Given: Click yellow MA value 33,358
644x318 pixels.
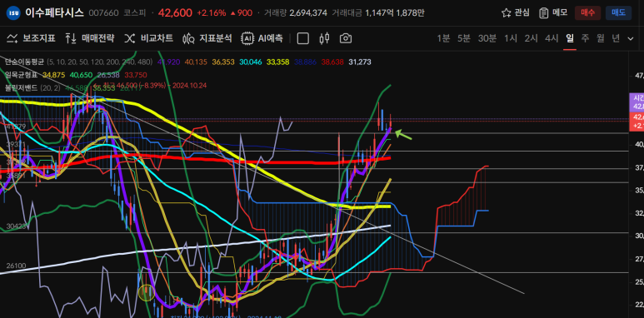Looking at the screenshot, I should click(278, 62).
